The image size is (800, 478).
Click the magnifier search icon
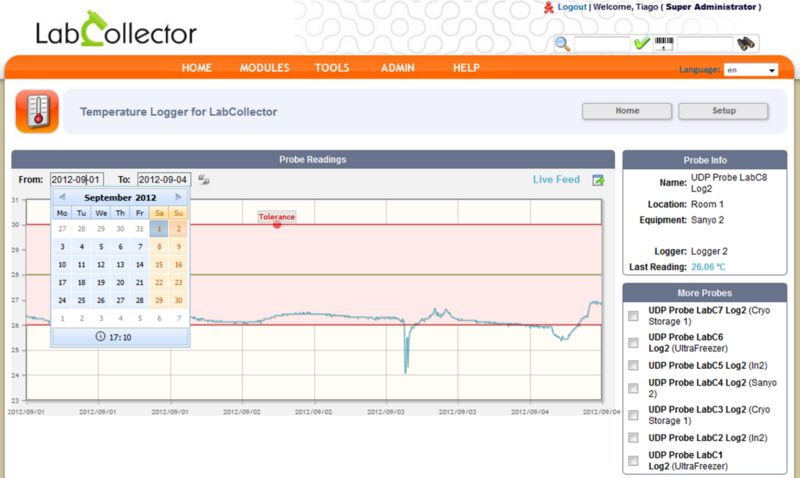pyautogui.click(x=562, y=44)
